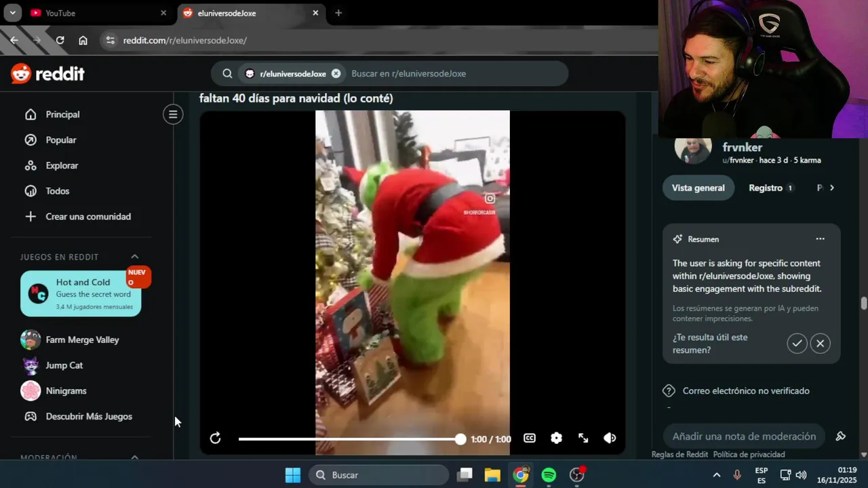Click the microphone tray icon
868x488 pixels.
pyautogui.click(x=737, y=475)
